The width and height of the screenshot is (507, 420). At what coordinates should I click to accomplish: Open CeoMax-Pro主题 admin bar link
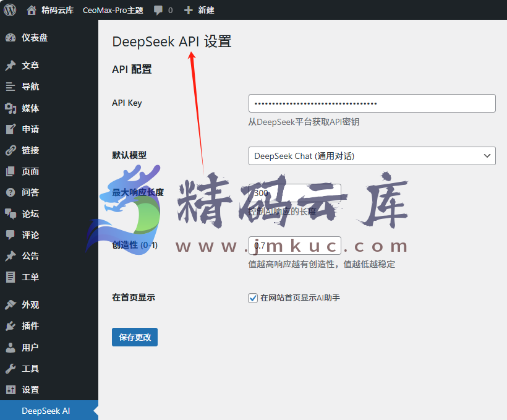(113, 11)
